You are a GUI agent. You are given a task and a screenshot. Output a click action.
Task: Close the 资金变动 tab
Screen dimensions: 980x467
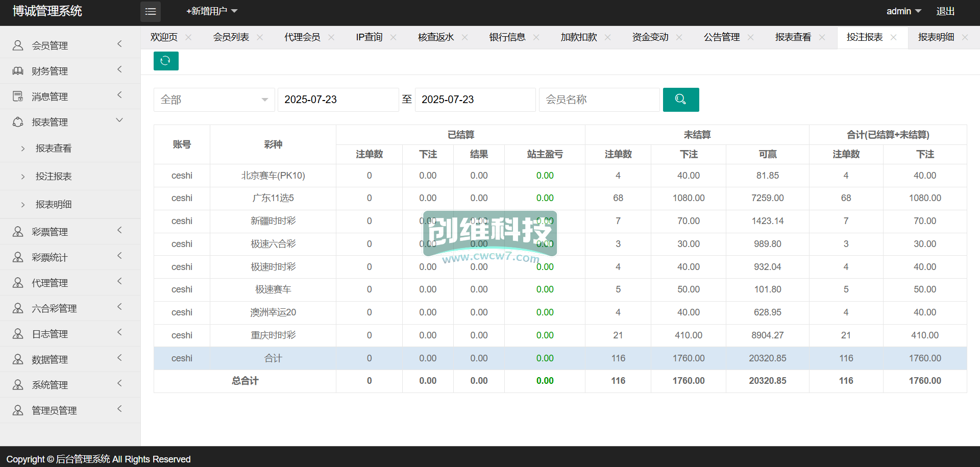click(x=679, y=37)
